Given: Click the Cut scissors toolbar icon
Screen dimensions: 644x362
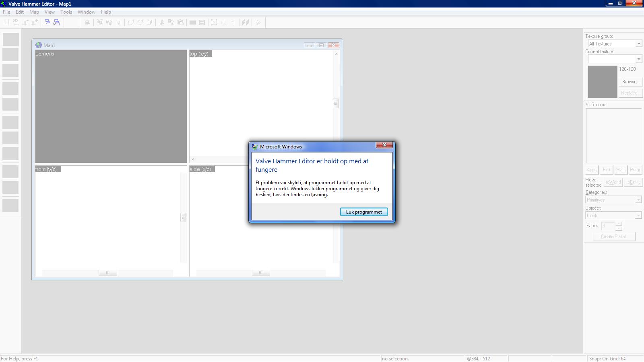Looking at the screenshot, I should coord(162,23).
